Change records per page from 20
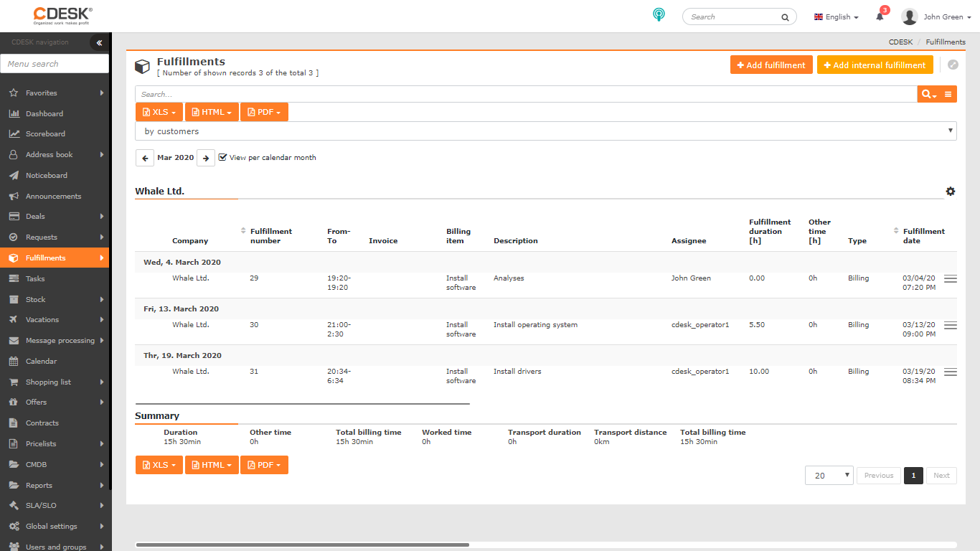The width and height of the screenshot is (980, 551). (829, 475)
